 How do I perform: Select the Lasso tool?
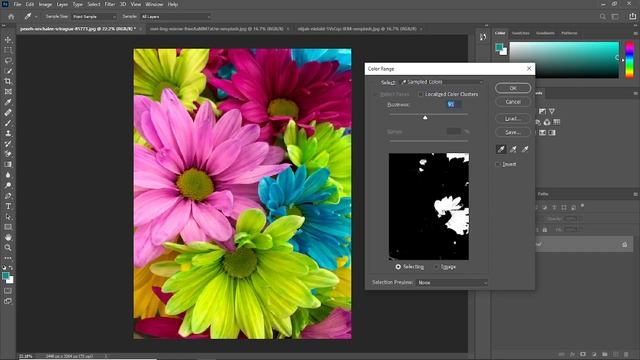(8, 60)
